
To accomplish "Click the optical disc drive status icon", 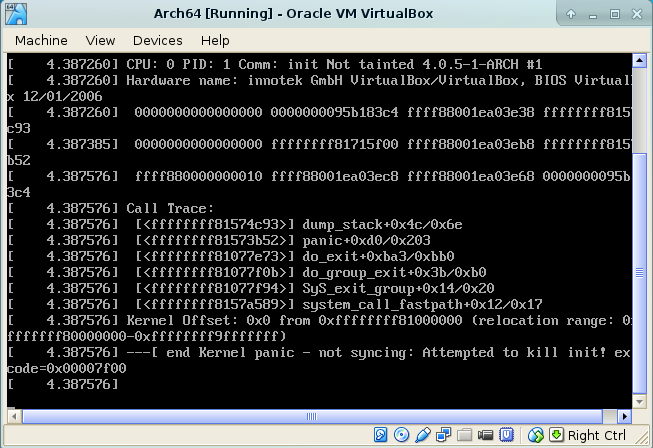I will (x=401, y=435).
